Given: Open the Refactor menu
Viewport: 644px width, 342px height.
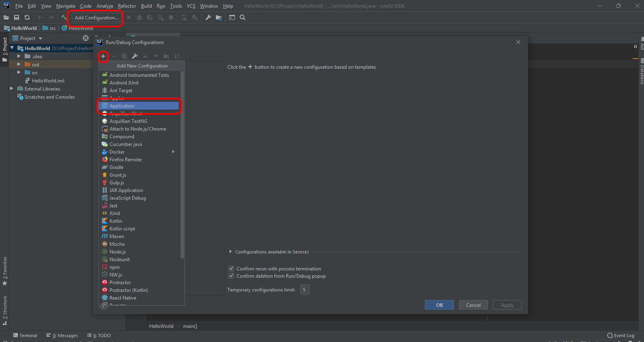Looking at the screenshot, I should 127,6.
